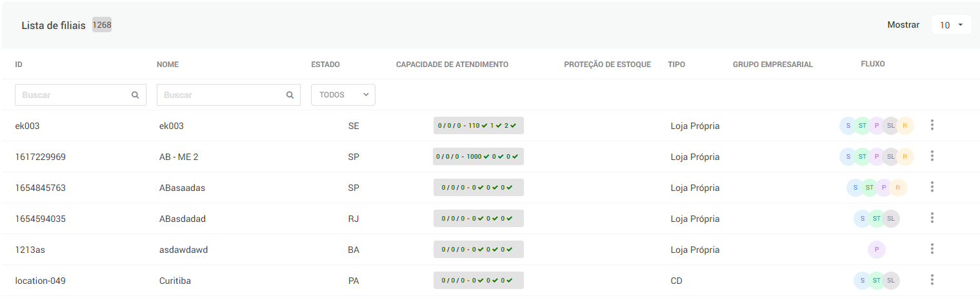
Task: Open the location-049 branch ID
Action: coord(41,281)
